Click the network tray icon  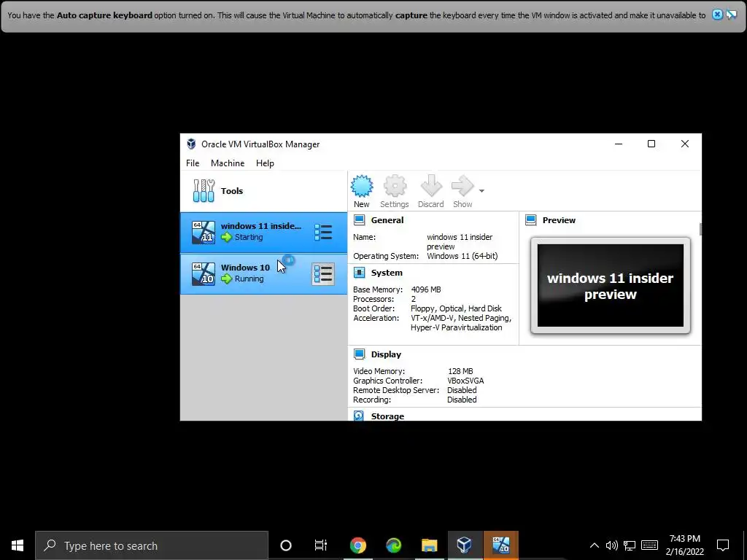pos(630,545)
